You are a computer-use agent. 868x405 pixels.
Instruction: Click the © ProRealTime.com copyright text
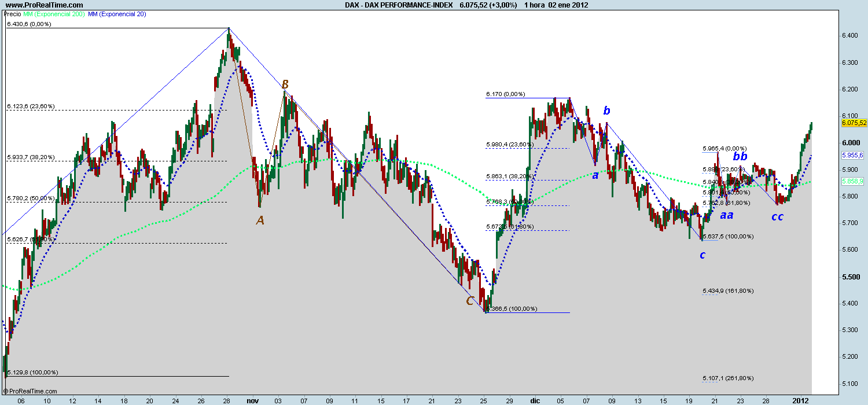pyautogui.click(x=30, y=392)
